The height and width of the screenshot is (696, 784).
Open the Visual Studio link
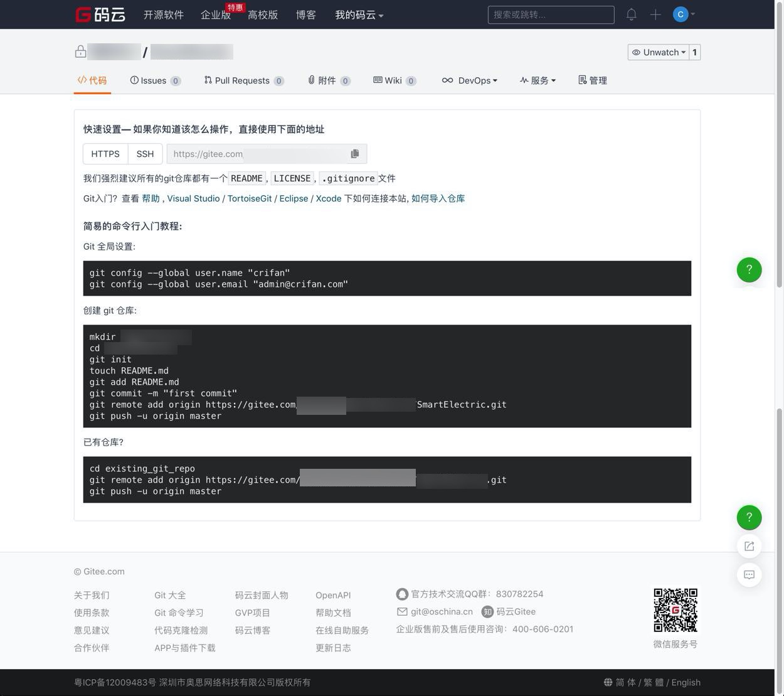[x=193, y=198]
